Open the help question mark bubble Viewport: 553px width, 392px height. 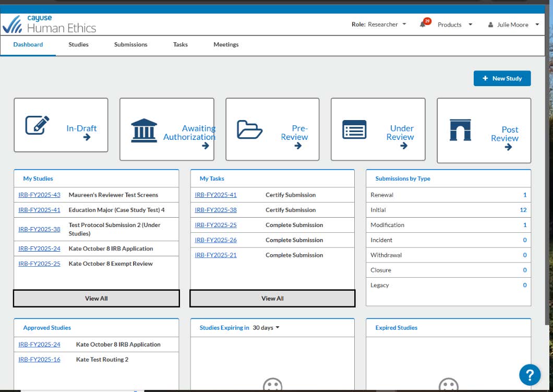pyautogui.click(x=530, y=375)
